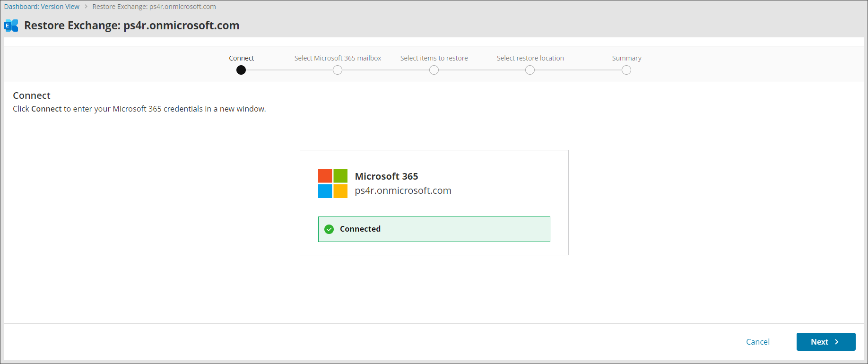
Task: Select the Microsoft 365 mailbox step circle
Action: 338,70
